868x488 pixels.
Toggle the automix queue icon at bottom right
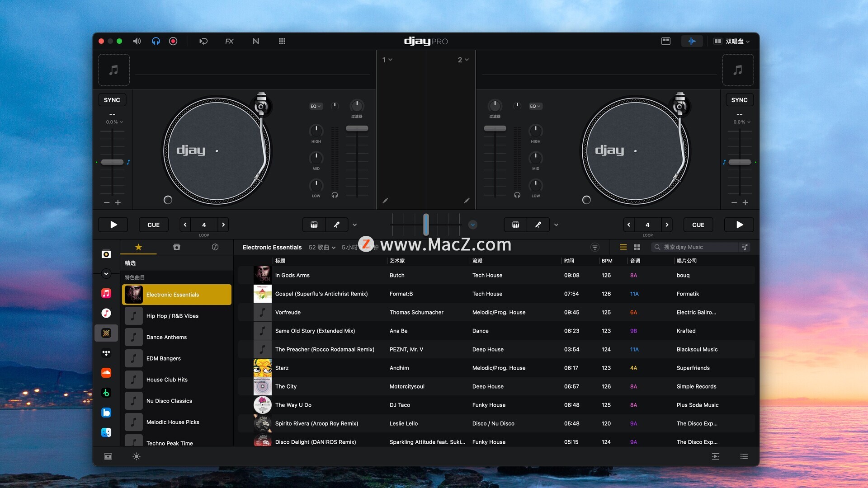716,456
